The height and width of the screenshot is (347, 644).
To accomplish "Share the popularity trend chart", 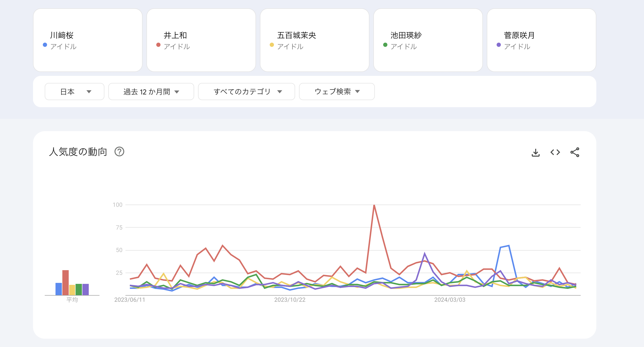I will [x=575, y=152].
